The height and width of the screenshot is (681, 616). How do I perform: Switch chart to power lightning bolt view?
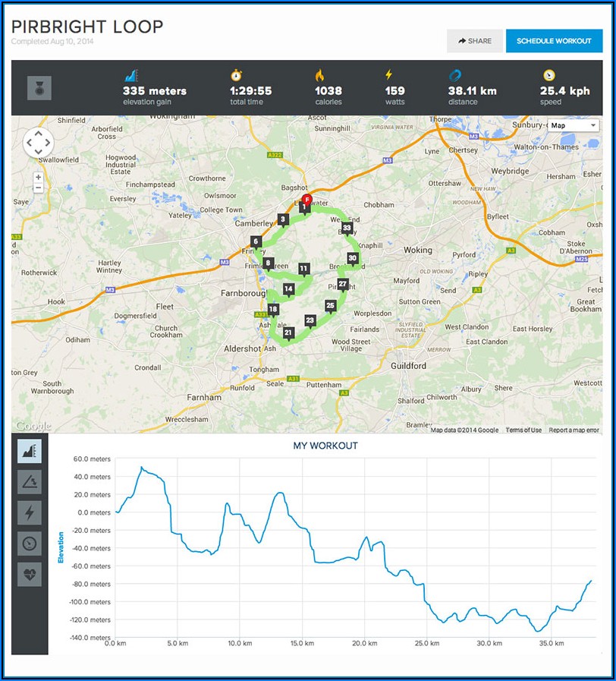30,512
